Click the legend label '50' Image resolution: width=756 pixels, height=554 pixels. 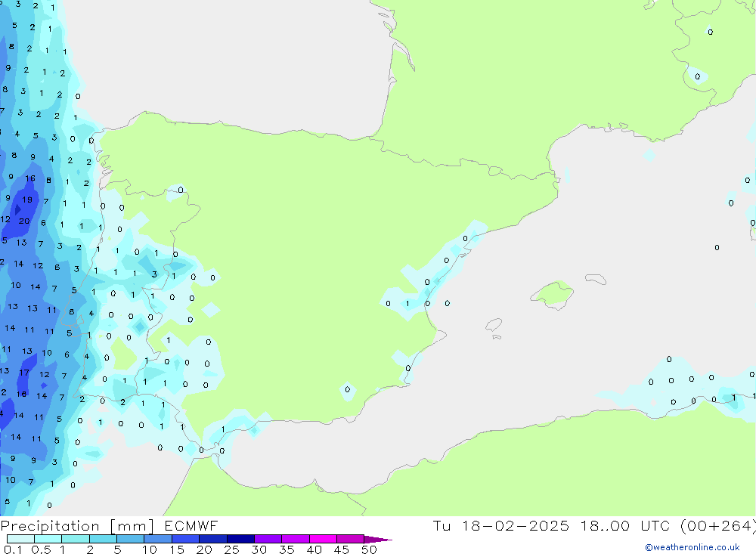[x=369, y=549]
